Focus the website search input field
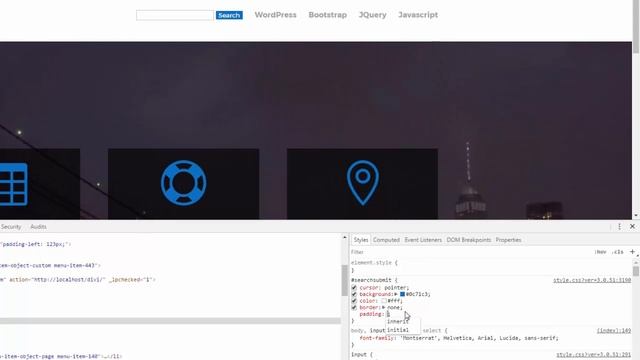The height and width of the screenshot is (360, 640). (175, 15)
